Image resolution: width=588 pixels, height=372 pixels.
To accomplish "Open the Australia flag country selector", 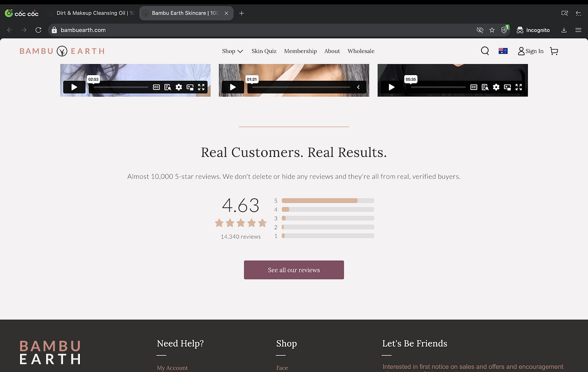I will point(503,51).
